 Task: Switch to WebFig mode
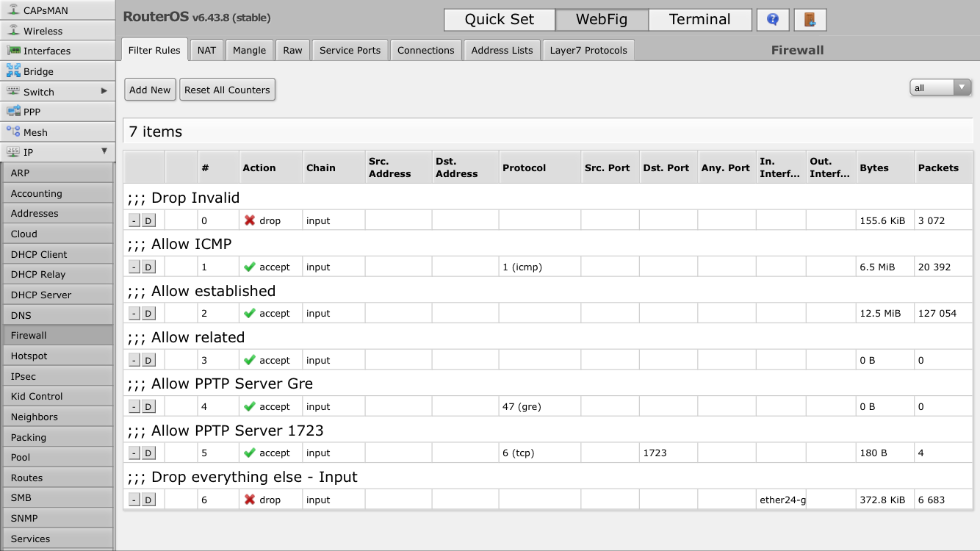(x=602, y=20)
